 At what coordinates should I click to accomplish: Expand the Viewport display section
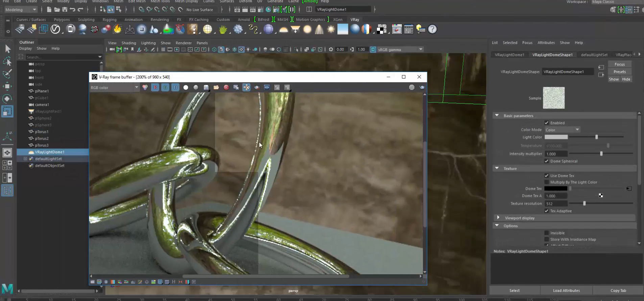point(498,218)
